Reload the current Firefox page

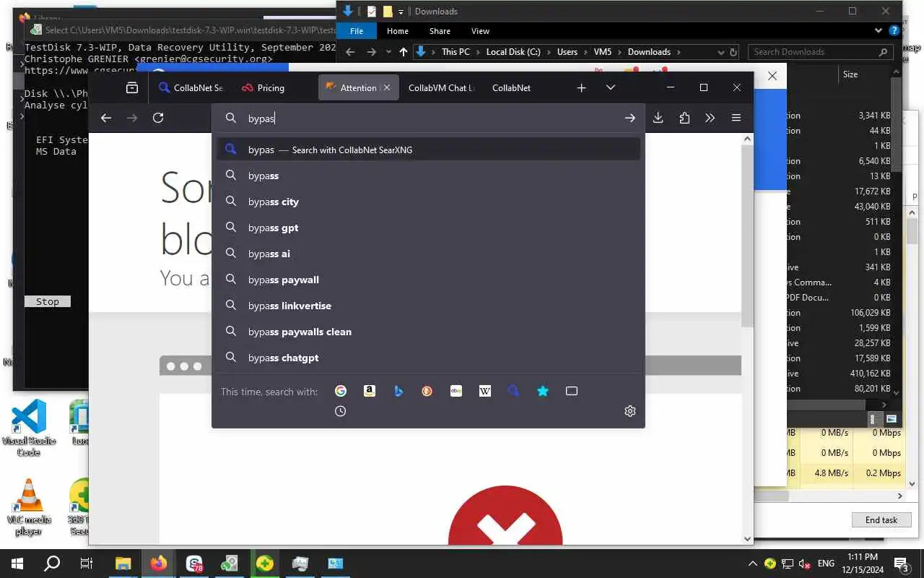158,118
